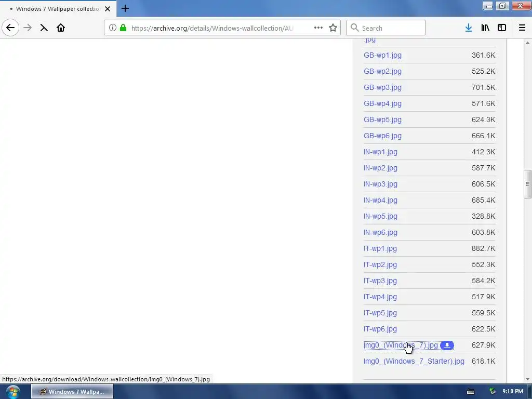Click the scrollbar down arrow
This screenshot has height=399, width=532.
(x=527, y=379)
